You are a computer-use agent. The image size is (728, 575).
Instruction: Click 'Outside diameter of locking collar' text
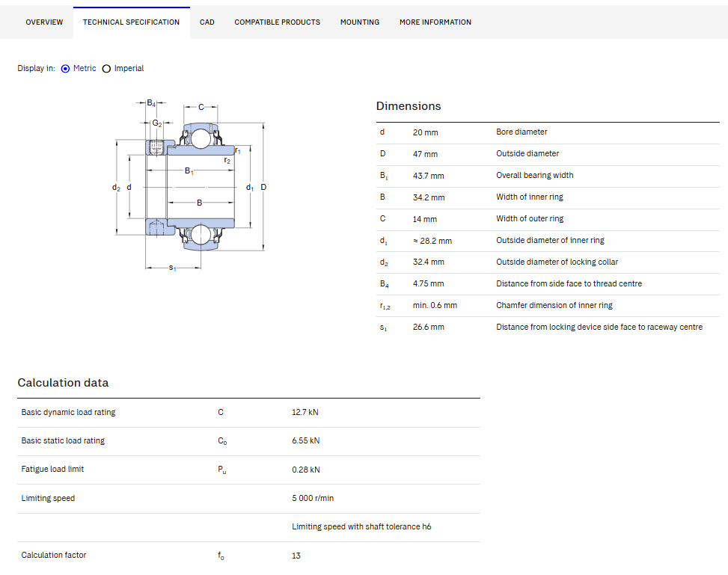click(557, 262)
